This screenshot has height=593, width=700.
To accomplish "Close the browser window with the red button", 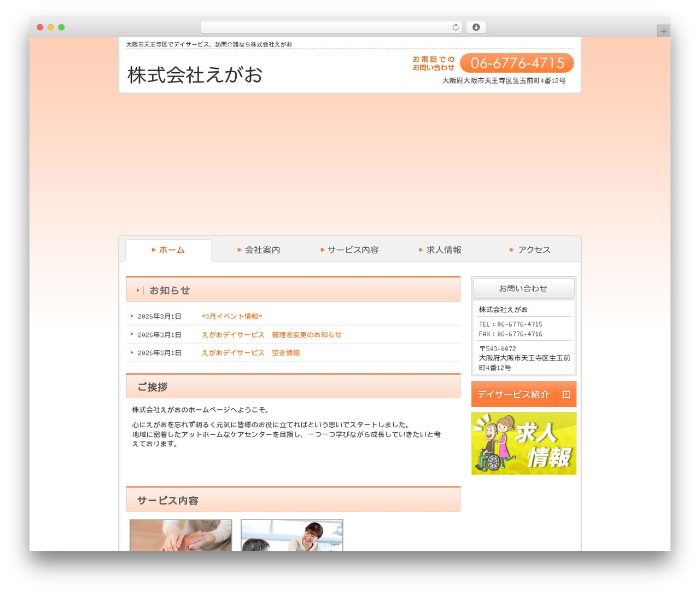I will (x=40, y=27).
